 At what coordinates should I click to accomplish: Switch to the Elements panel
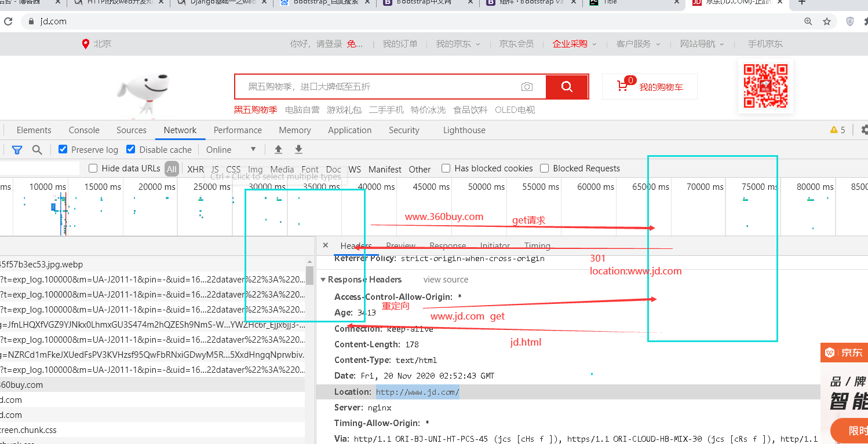coord(34,130)
